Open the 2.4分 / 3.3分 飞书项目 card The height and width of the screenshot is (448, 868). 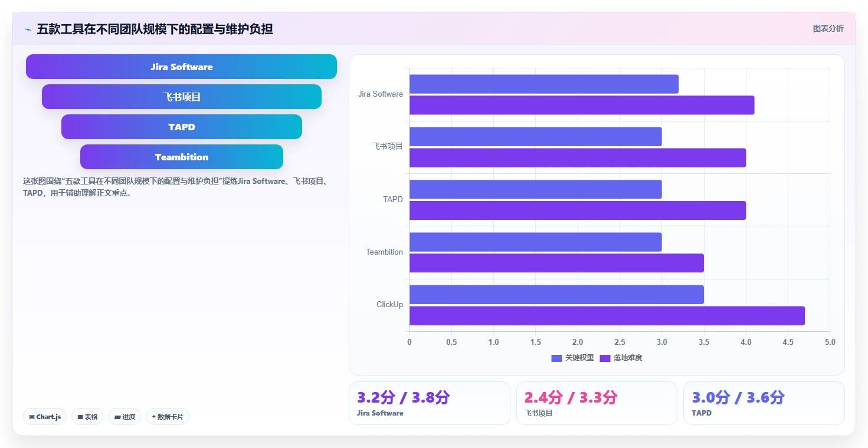[597, 403]
